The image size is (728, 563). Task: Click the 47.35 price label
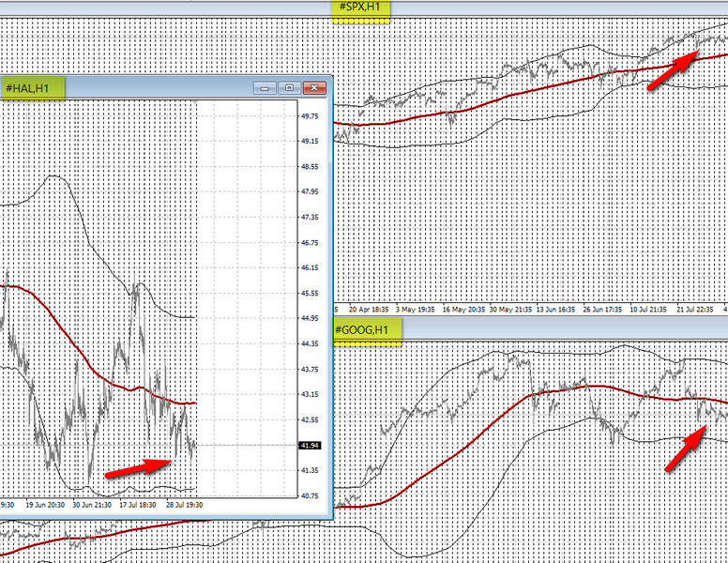pyautogui.click(x=310, y=217)
